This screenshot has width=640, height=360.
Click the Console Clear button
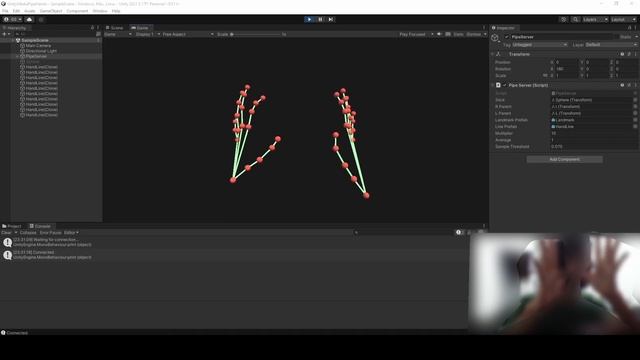6,233
